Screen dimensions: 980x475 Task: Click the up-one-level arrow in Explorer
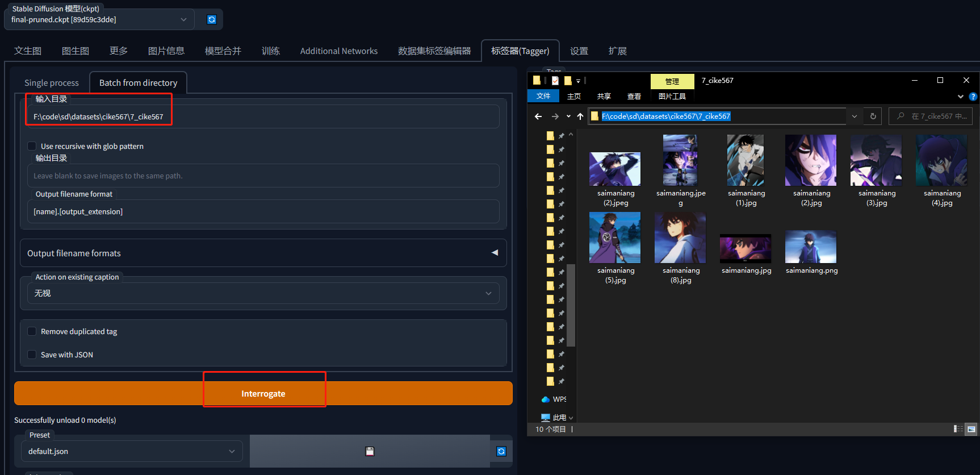click(x=580, y=116)
